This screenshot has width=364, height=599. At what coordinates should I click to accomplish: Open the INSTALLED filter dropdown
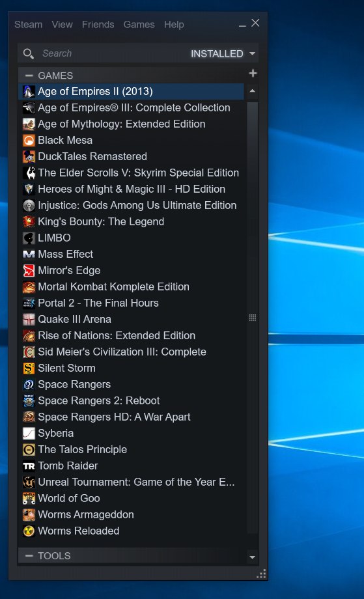[223, 53]
